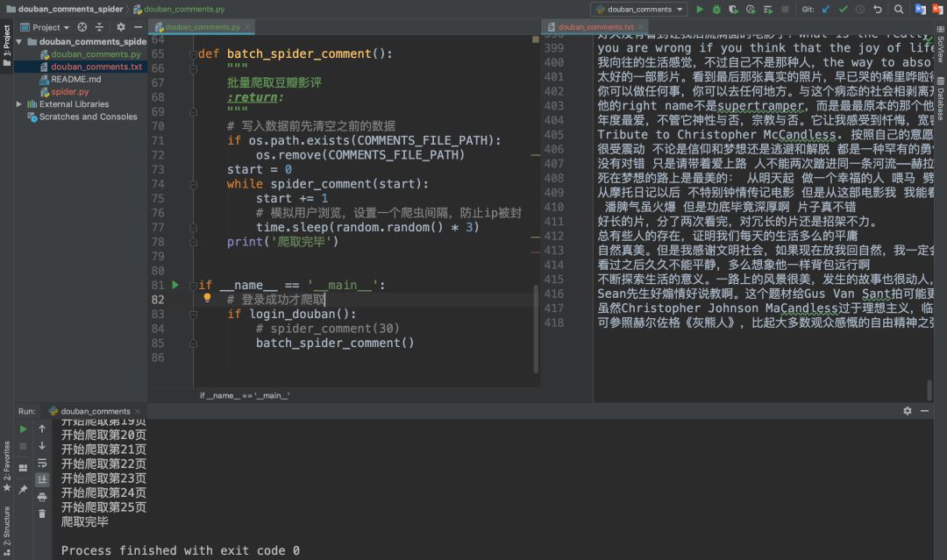947x560 pixels.
Task: Open Project panel settings gear
Action: pos(121,27)
